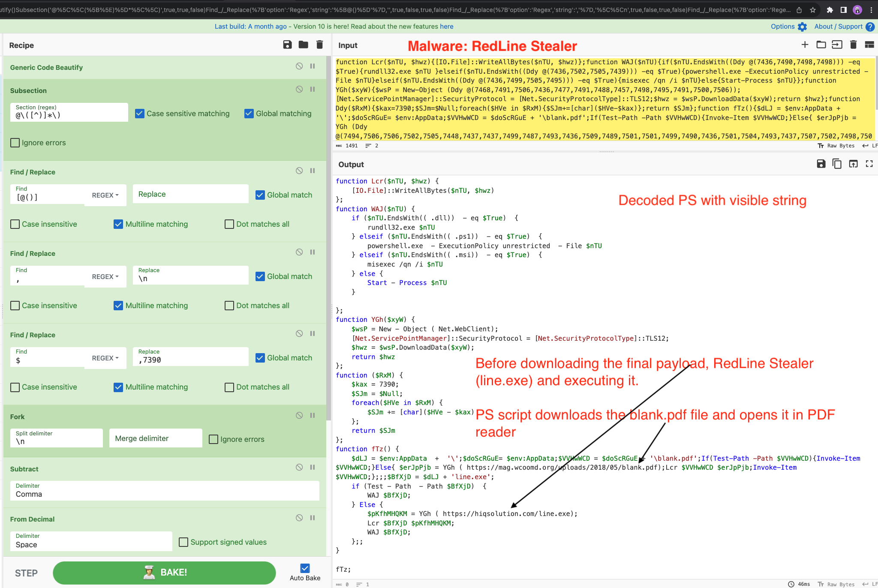The image size is (878, 588).
Task: Set breakpoint on the Fork operation
Action: tap(313, 415)
